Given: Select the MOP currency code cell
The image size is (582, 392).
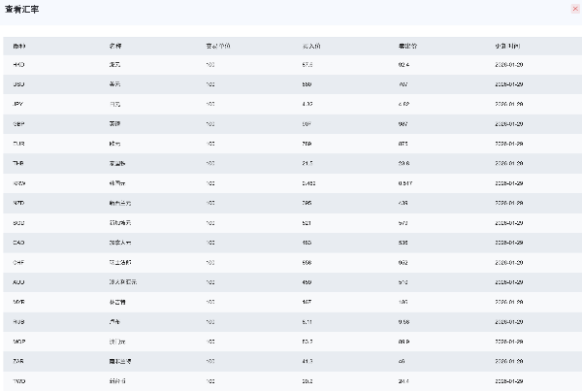Looking at the screenshot, I should coord(19,342).
